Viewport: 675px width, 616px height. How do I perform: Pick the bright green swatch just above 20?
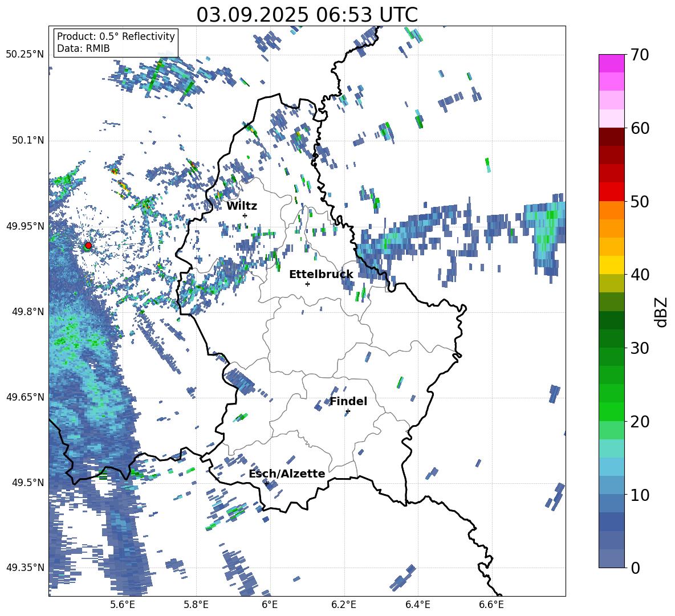[611, 411]
